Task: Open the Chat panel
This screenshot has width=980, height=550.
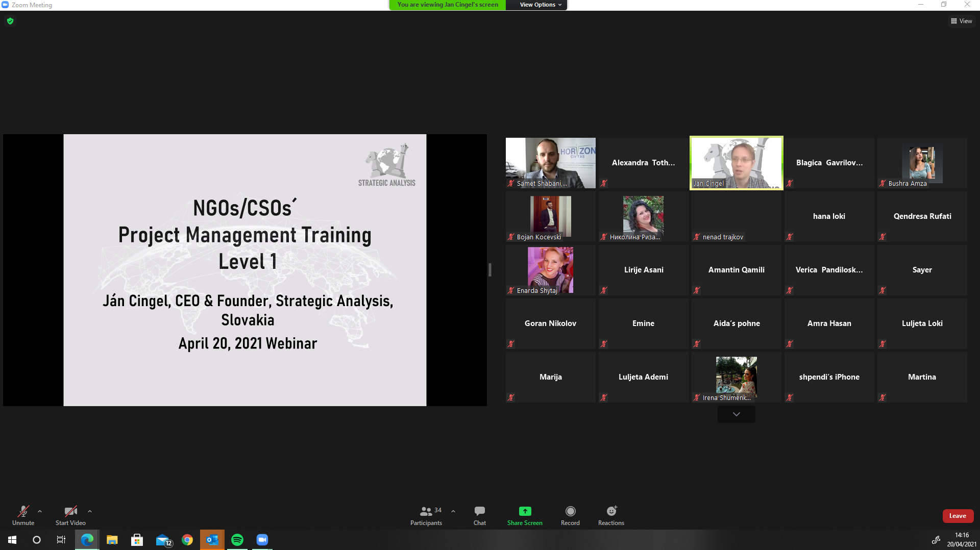Action: [x=480, y=516]
